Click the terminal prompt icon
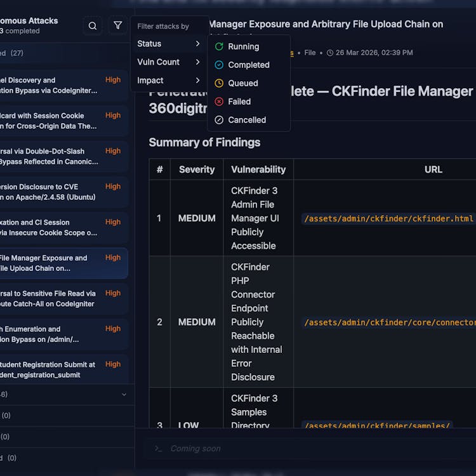The height and width of the screenshot is (476, 476). pos(158,448)
